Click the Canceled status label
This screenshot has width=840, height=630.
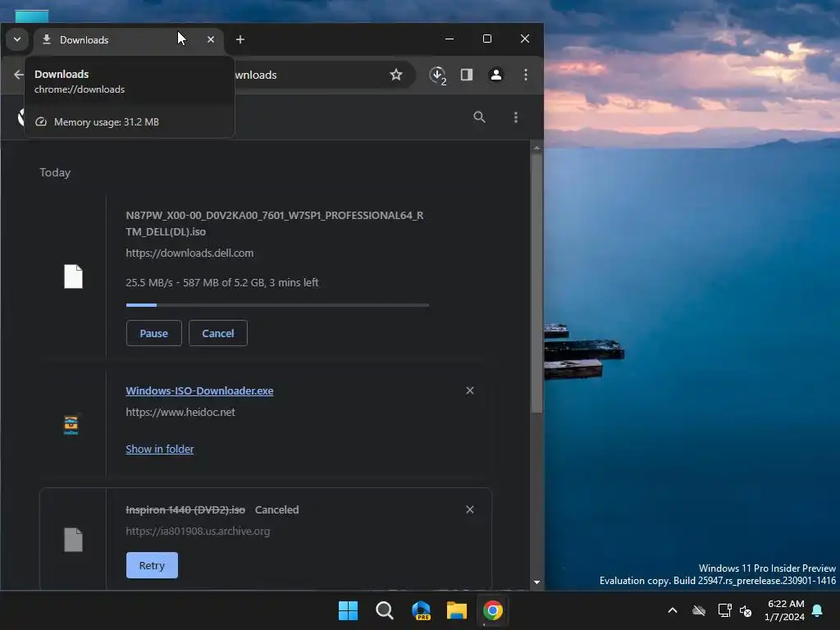[277, 509]
